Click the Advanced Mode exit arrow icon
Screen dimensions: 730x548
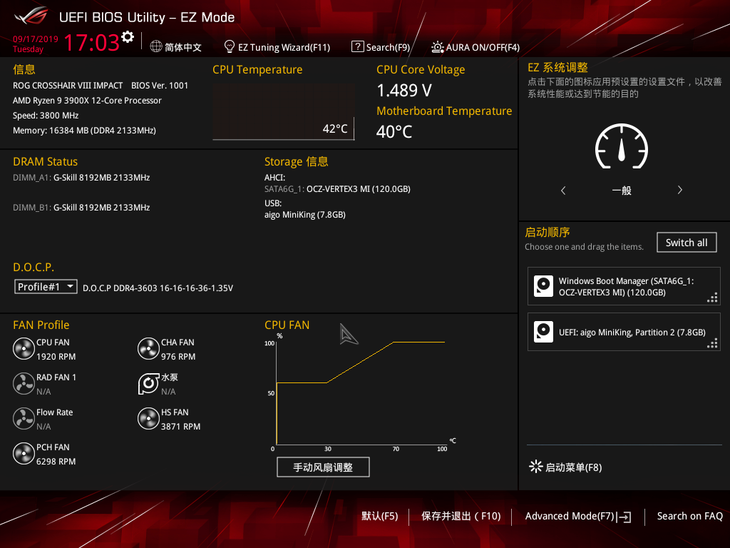[x=624, y=517]
